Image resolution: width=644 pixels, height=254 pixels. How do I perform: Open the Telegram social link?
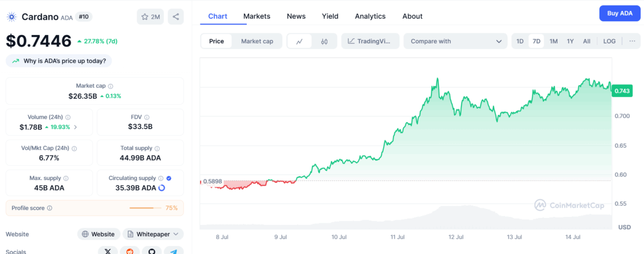[173, 251]
